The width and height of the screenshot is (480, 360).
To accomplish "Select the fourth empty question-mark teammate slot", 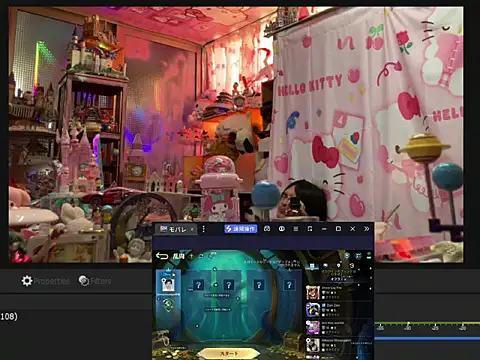I will pos(289,285).
